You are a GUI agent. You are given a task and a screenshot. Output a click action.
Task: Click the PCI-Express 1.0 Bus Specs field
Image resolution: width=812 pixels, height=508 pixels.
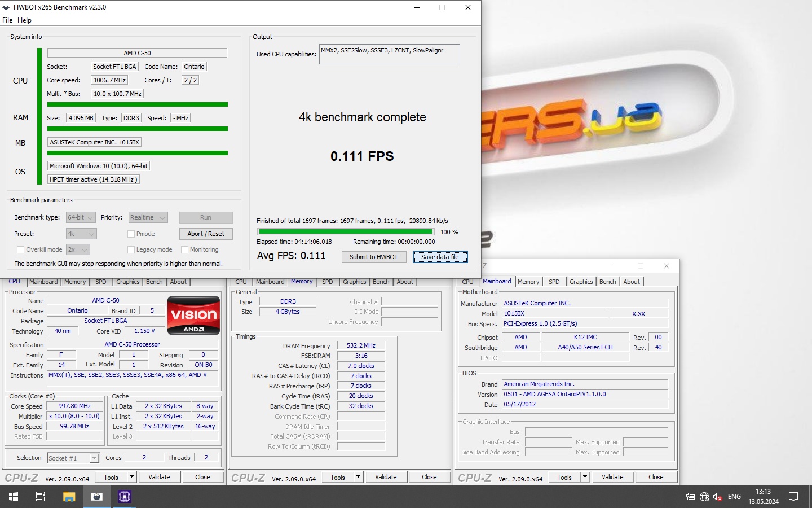coord(585,323)
